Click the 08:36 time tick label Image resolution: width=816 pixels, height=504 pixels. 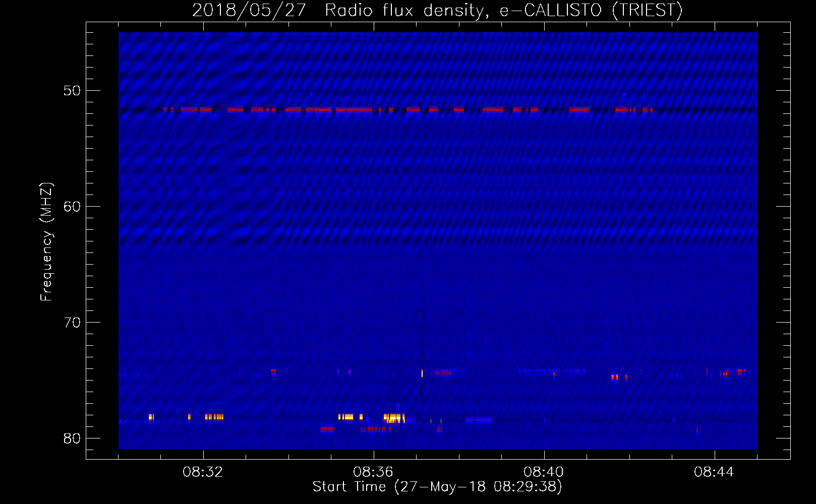coord(373,472)
